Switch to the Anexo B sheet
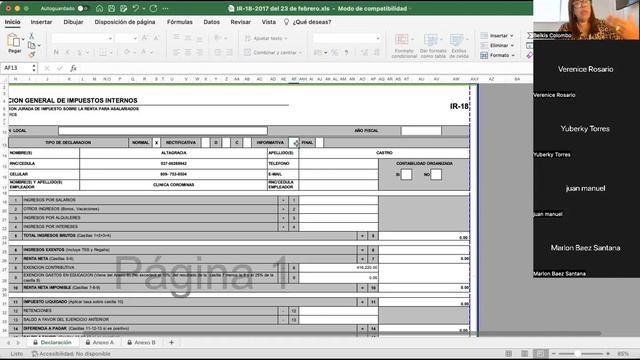The image size is (640, 360). (x=141, y=342)
